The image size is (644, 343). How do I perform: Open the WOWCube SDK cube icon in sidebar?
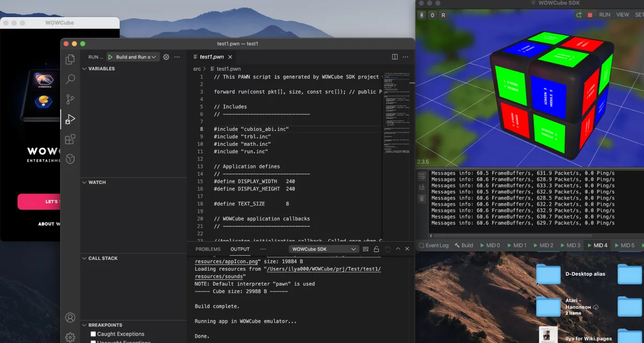click(x=70, y=159)
